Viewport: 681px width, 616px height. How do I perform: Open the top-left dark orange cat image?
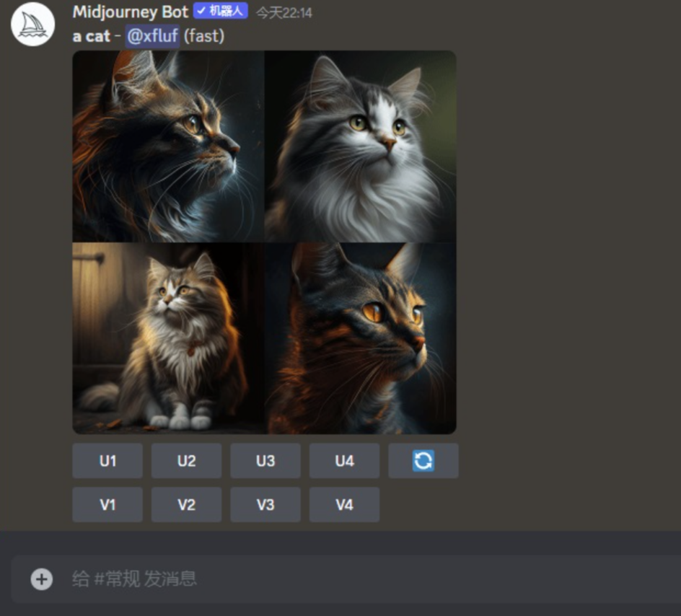click(168, 146)
